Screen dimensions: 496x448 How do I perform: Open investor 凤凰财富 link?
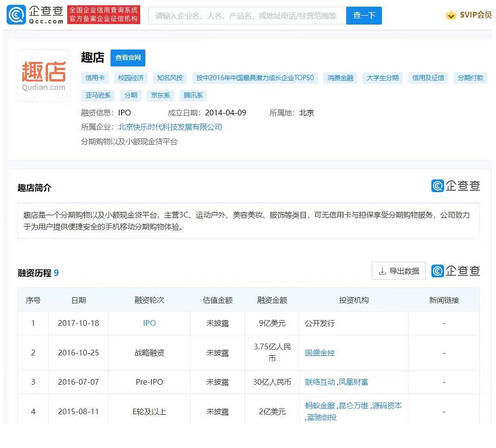pos(353,382)
